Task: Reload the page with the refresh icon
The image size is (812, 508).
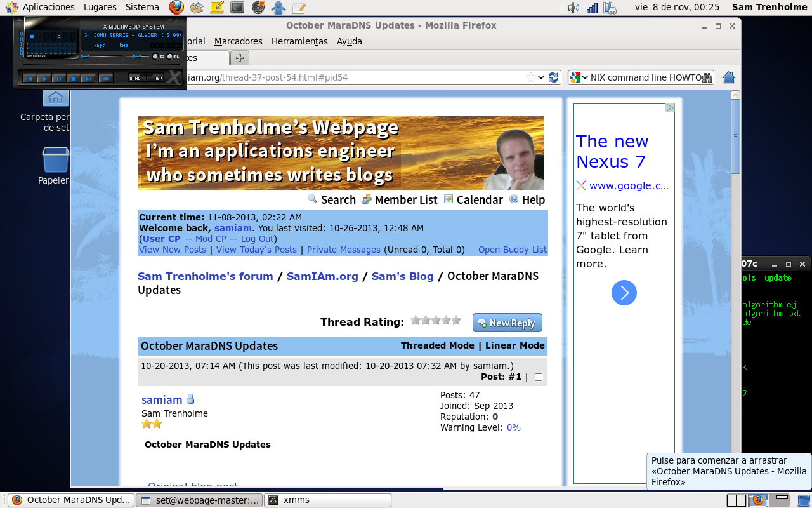Action: coord(554,77)
